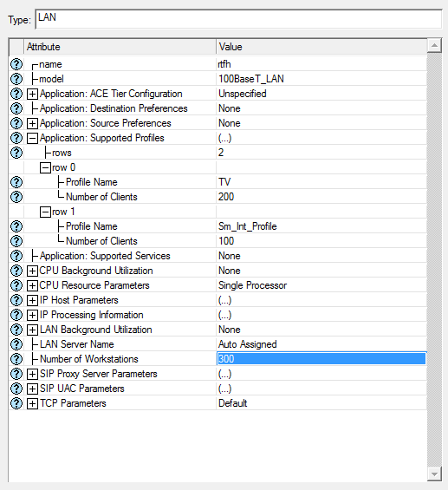Edit the name value rtfh

tap(321, 64)
